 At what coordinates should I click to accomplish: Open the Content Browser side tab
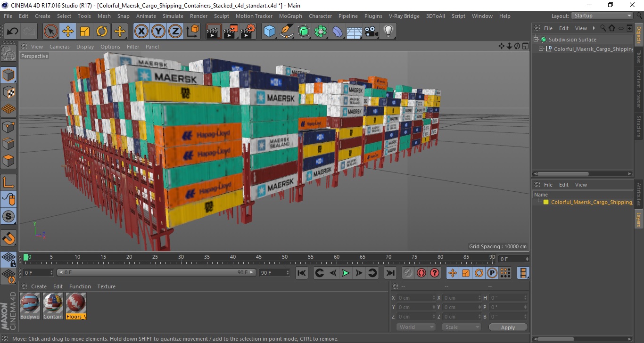point(639,89)
